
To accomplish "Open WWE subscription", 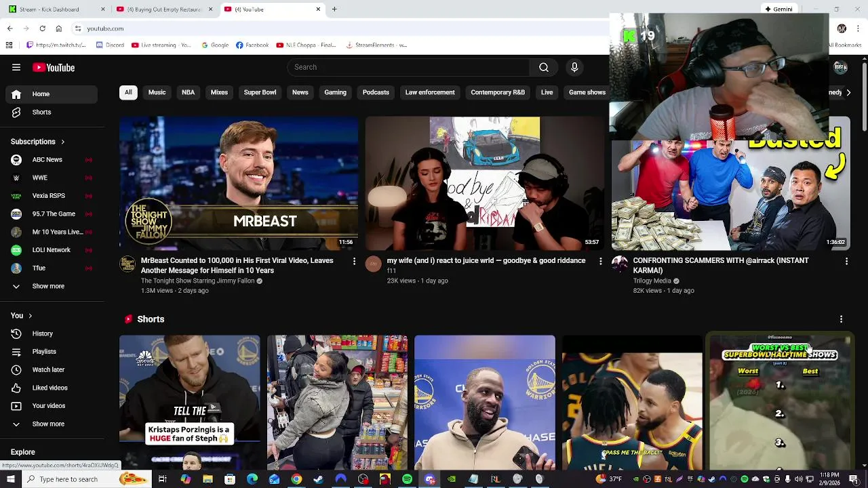I will pos(52,178).
